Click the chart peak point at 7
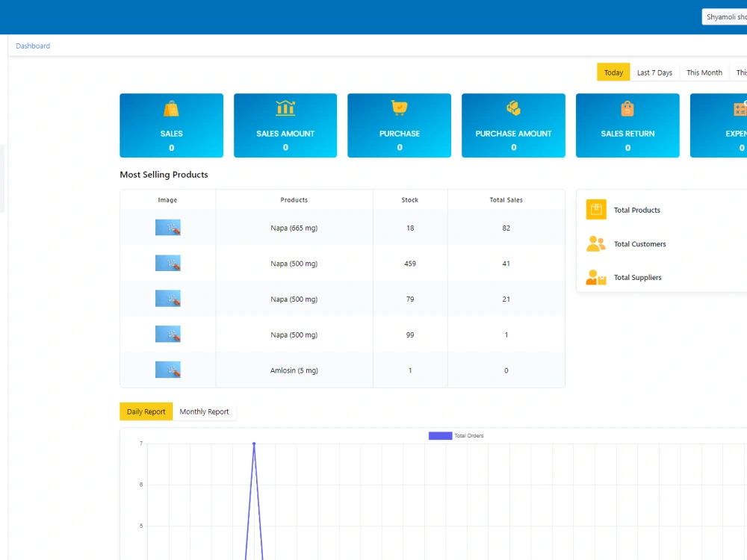 pyautogui.click(x=254, y=444)
